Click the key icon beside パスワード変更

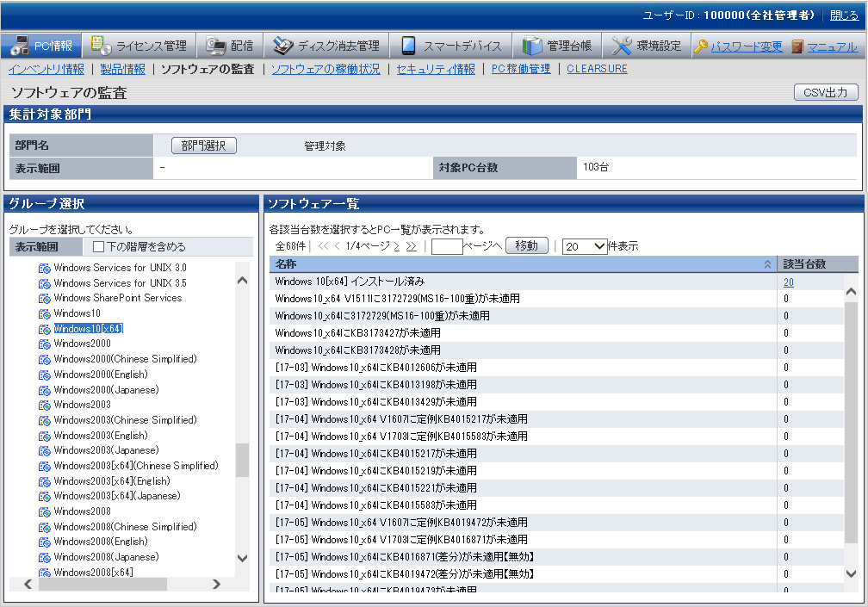coord(701,46)
